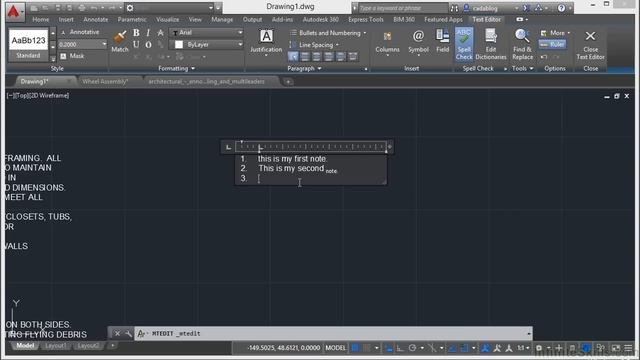Click the Close Text Editor X icon

(x=590, y=36)
